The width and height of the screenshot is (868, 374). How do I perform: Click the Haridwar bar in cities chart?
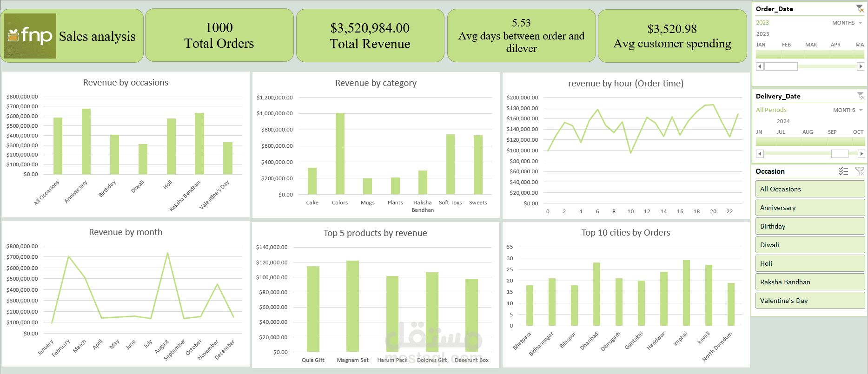(664, 299)
